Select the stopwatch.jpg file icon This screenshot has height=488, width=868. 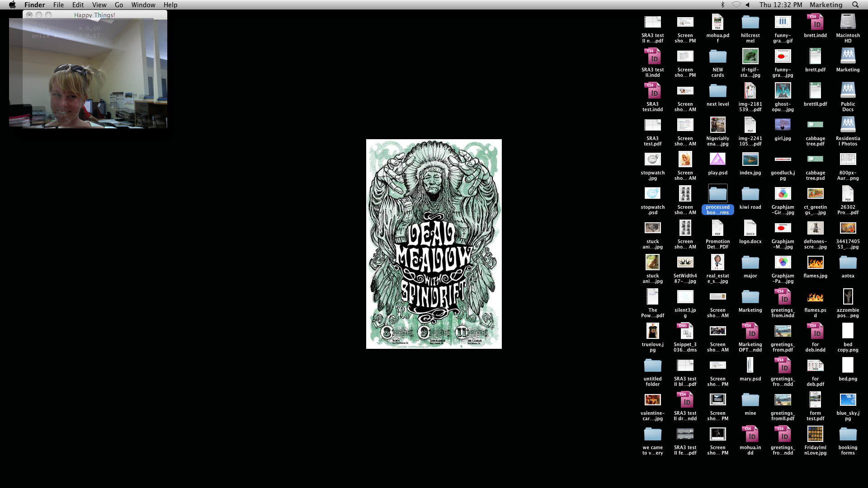[652, 160]
